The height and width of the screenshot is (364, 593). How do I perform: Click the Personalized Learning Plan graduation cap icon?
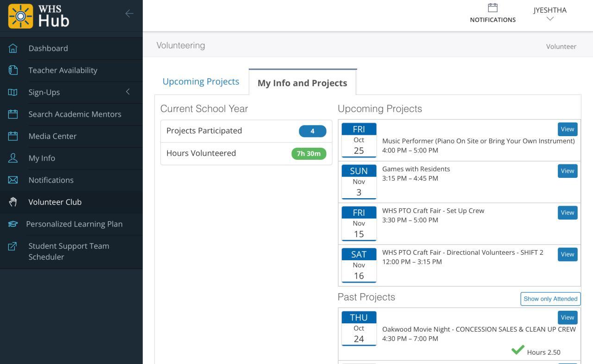pyautogui.click(x=13, y=224)
